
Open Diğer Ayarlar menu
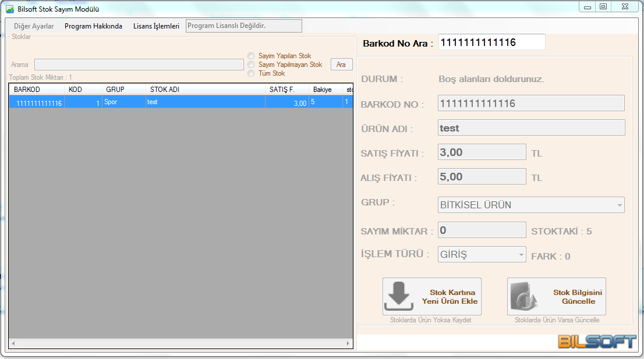point(34,26)
